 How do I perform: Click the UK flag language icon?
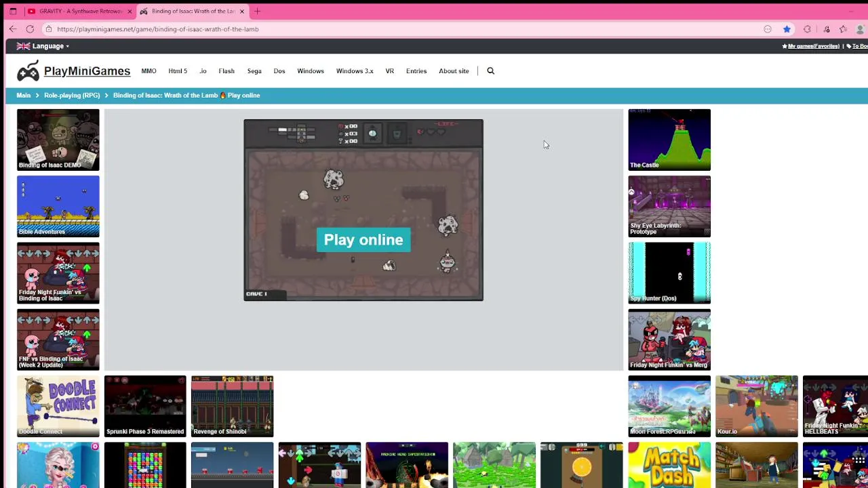click(23, 46)
